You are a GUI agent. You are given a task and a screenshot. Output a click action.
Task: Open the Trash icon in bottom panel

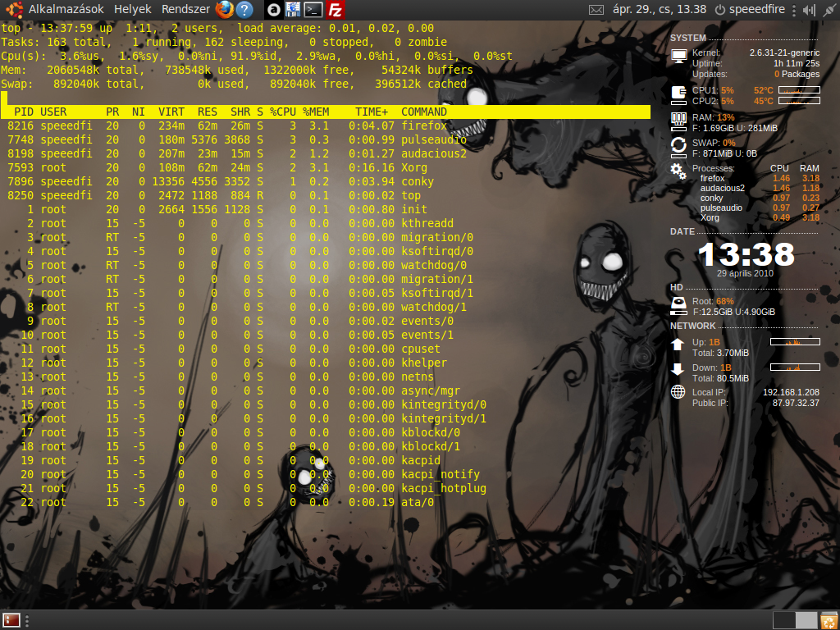[x=829, y=620]
